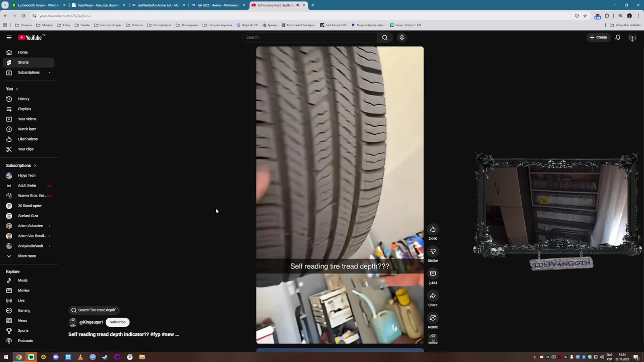Image resolution: width=644 pixels, height=362 pixels.
Task: Open the Create menu
Action: coord(598,37)
